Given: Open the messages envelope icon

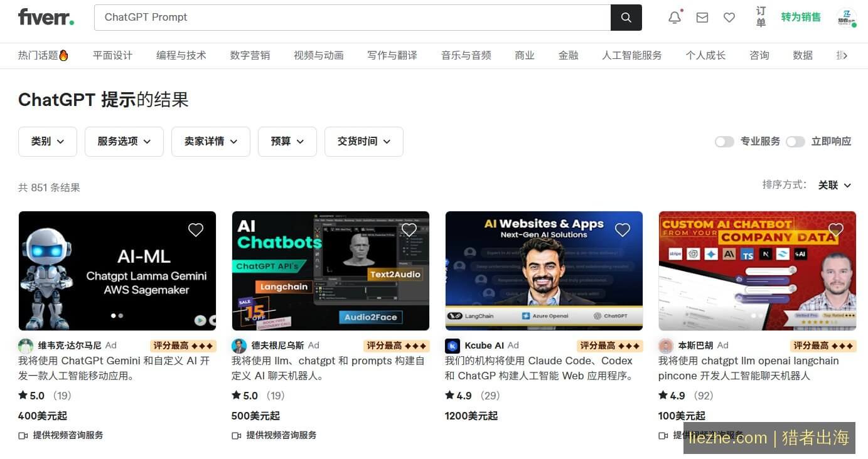Looking at the screenshot, I should coord(702,18).
